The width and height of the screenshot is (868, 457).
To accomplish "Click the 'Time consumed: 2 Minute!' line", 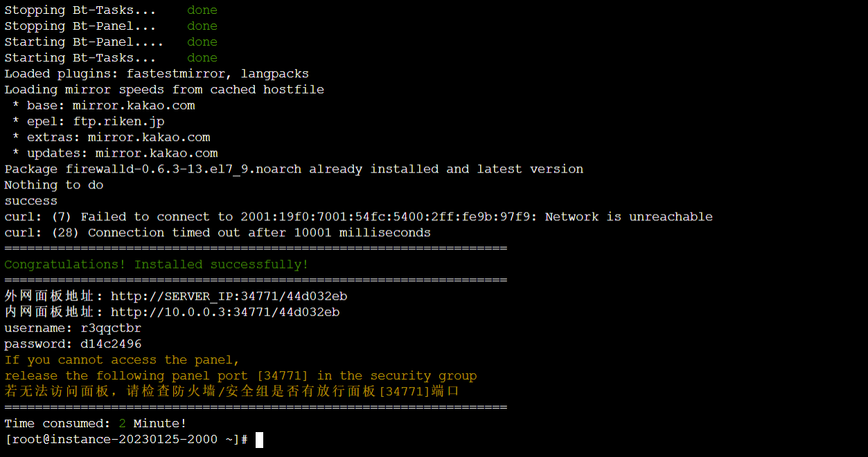I will 96,423.
